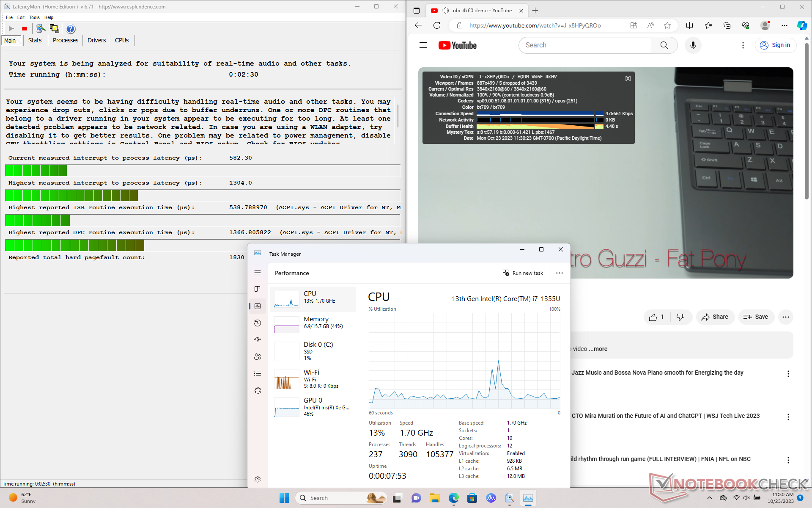
Task: Open the Task Manager Users sidebar icon
Action: (x=258, y=357)
